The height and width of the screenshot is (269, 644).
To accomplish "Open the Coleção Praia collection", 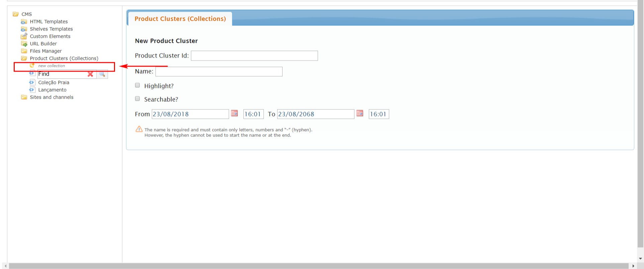I will [x=53, y=82].
